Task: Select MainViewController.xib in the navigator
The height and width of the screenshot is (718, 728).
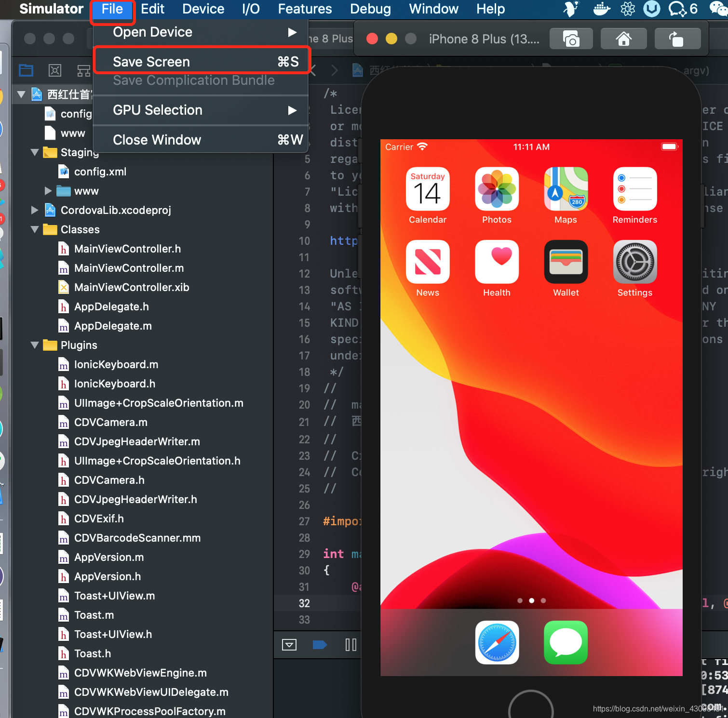Action: click(x=132, y=287)
